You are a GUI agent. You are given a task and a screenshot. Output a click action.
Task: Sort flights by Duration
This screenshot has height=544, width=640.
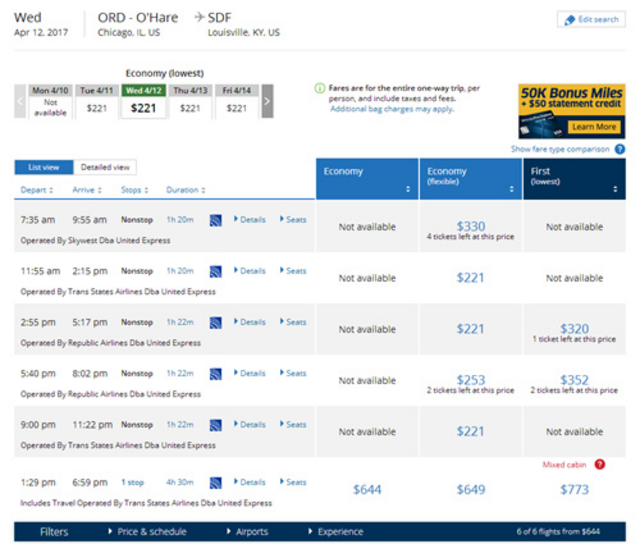pos(186,190)
